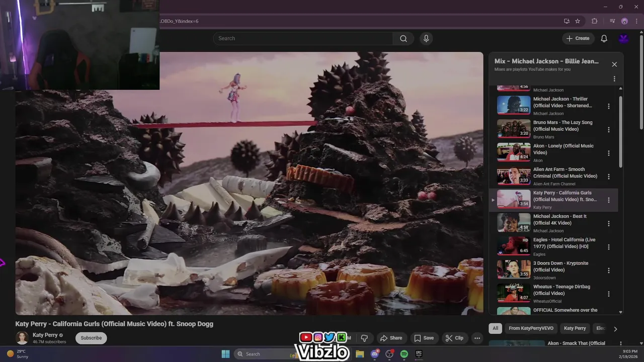644x362 pixels.
Task: Open Chrome media controls icon
Action: 612,21
